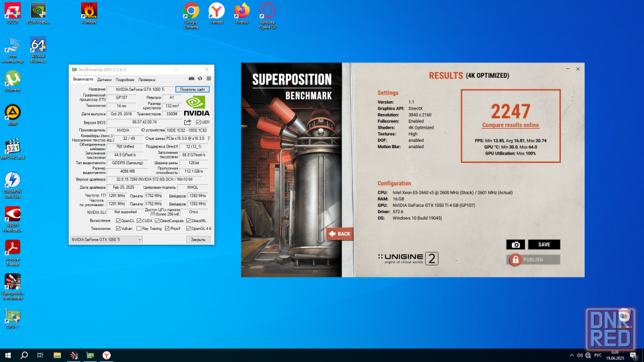Open Windows Start menu

pyautogui.click(x=8, y=356)
